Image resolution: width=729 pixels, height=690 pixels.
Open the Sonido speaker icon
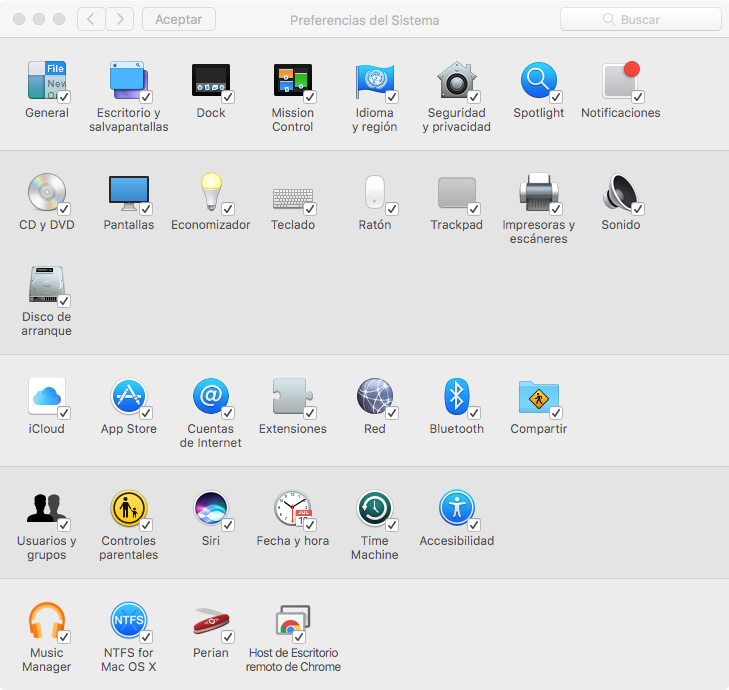pyautogui.click(x=620, y=192)
